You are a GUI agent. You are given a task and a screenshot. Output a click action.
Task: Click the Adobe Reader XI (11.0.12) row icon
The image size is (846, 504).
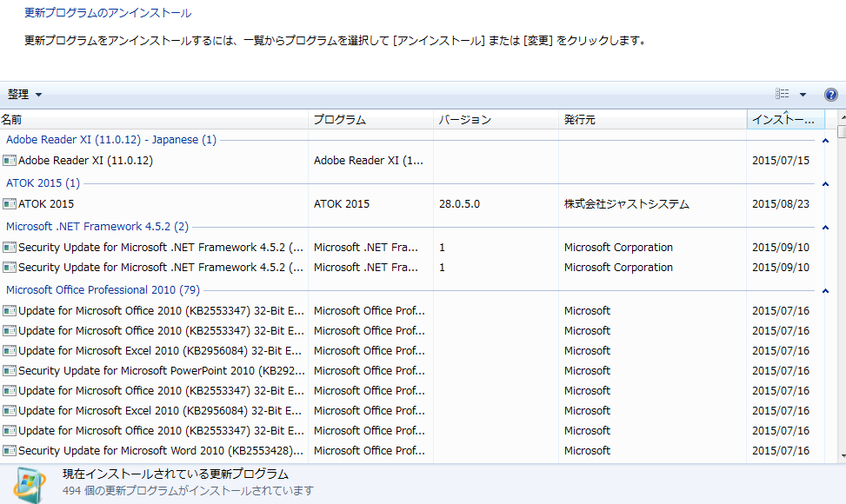point(10,161)
